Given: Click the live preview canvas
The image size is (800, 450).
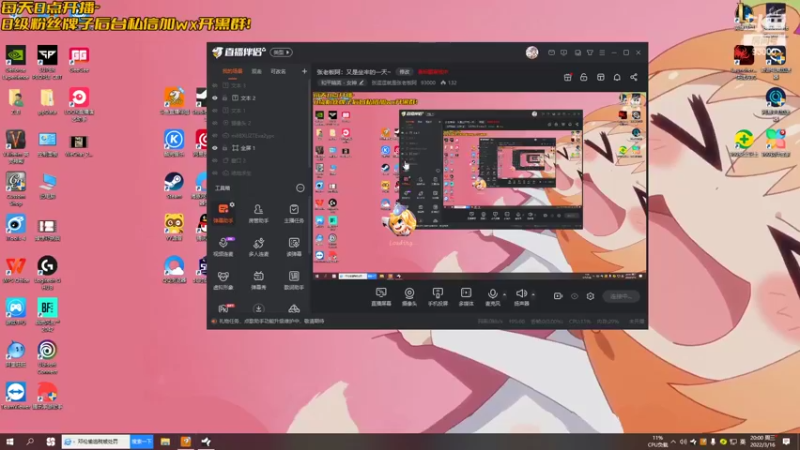Looking at the screenshot, I should click(x=480, y=186).
